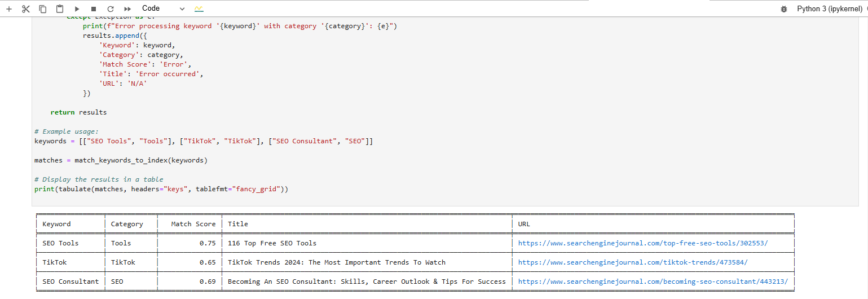The image size is (868, 299).
Task: Interrupt the kernel with the stop icon
Action: pyautogui.click(x=94, y=9)
